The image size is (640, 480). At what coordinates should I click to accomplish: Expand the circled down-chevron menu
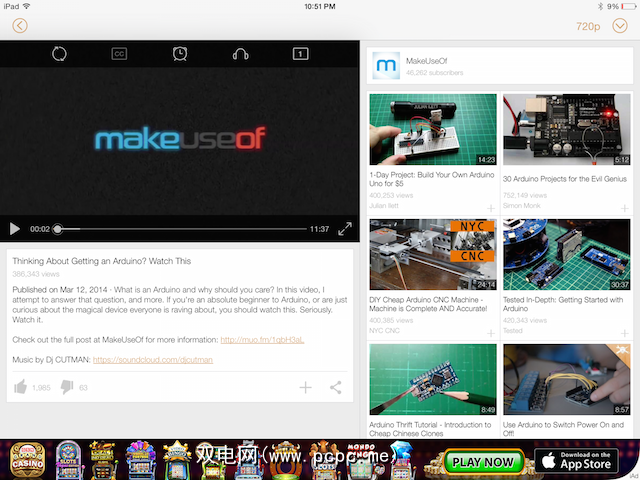pos(620,26)
